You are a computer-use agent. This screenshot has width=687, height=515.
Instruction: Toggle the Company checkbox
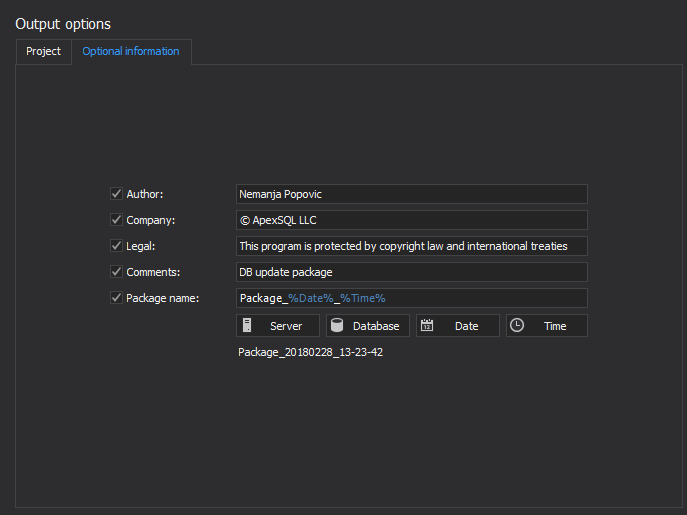point(116,220)
